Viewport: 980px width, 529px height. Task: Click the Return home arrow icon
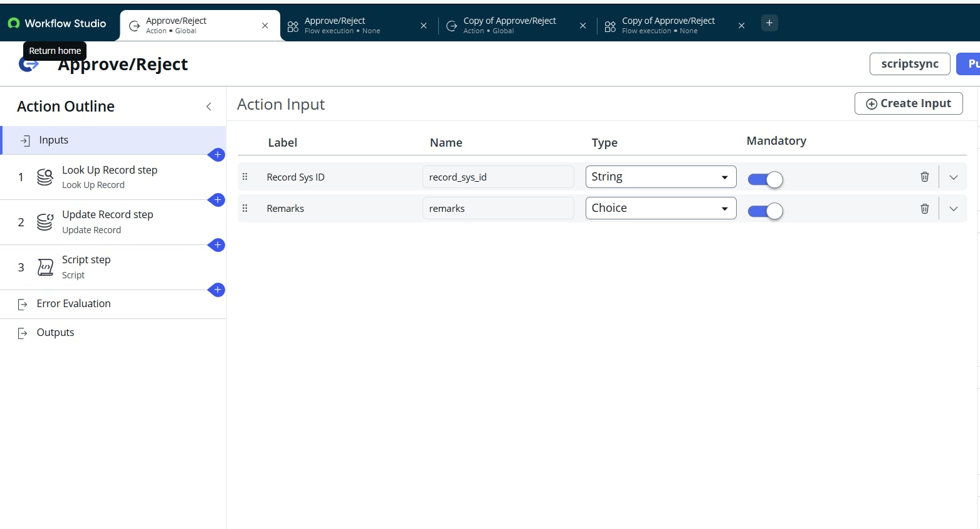coord(28,64)
